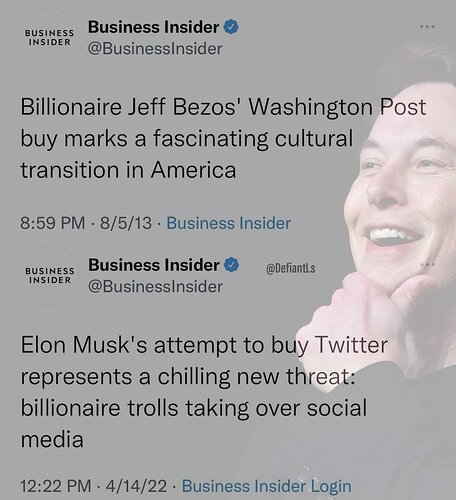Open the three-dot menu on the top tweet
This screenshot has width=456, height=500.
point(427,26)
